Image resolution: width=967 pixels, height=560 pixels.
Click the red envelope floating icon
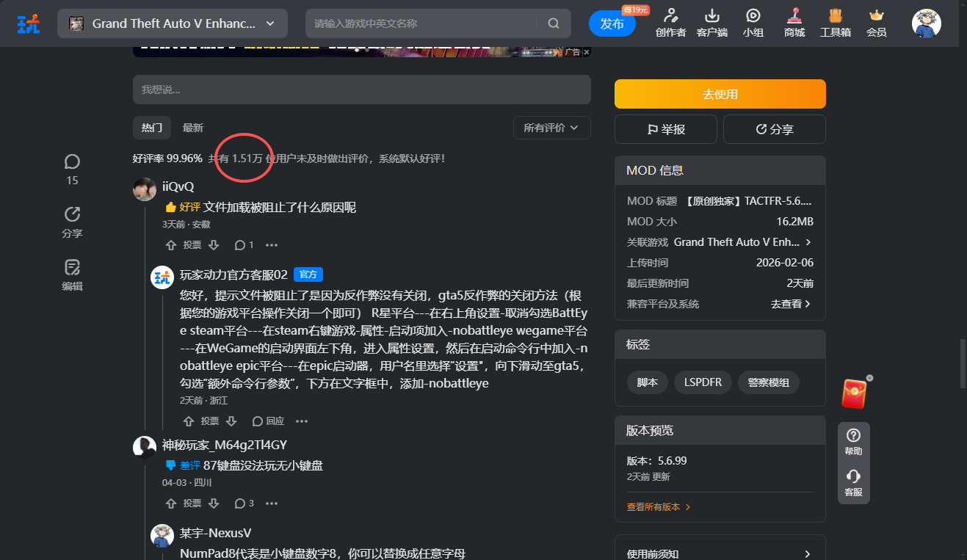(x=854, y=393)
